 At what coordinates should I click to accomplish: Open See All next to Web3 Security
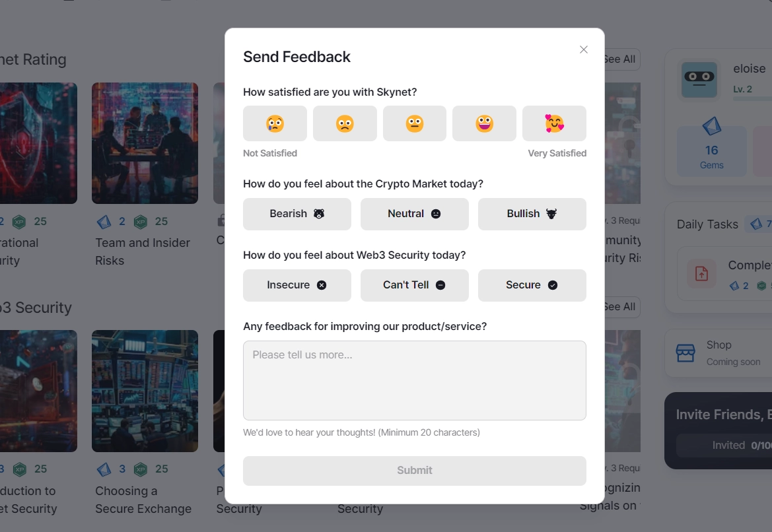coord(619,306)
